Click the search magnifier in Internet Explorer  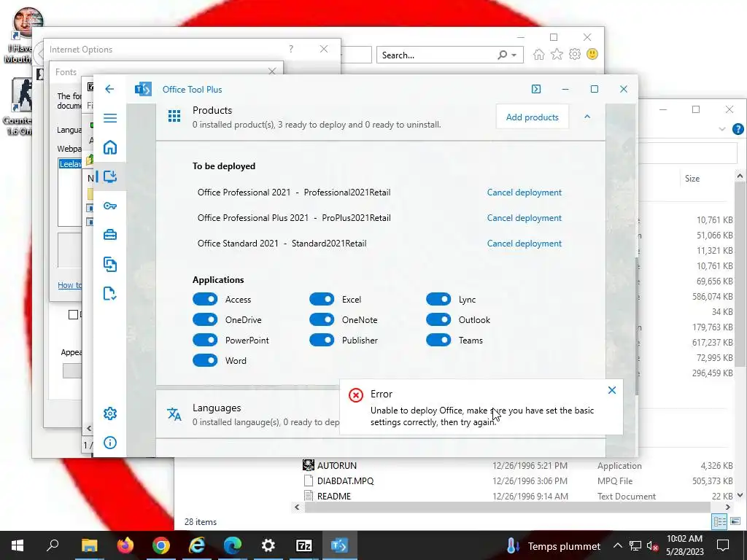click(x=502, y=55)
